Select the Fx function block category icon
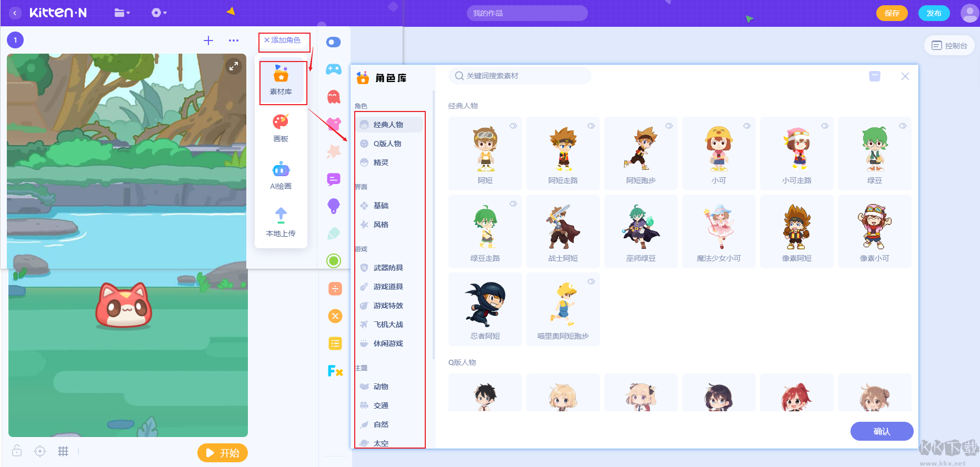Viewport: 980px width, 467px height. (335, 371)
